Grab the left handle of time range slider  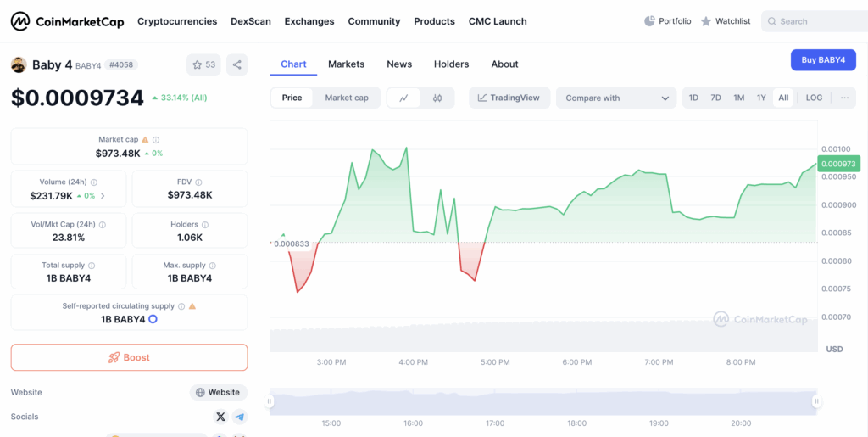(x=270, y=401)
